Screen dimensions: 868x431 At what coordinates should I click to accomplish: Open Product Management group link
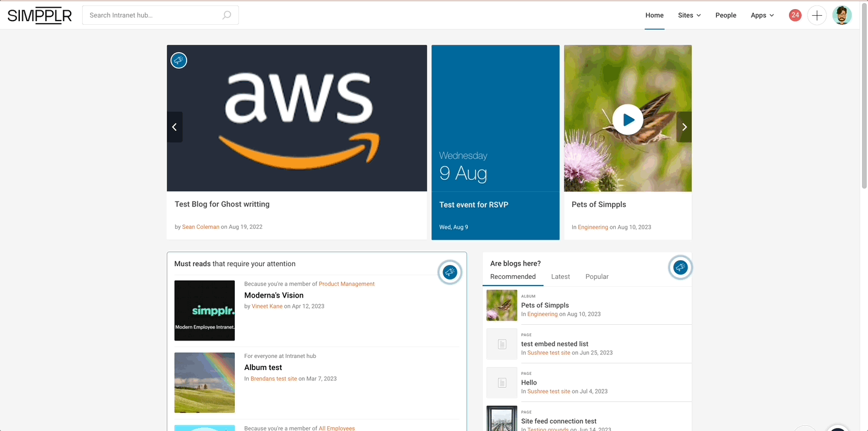pyautogui.click(x=346, y=284)
